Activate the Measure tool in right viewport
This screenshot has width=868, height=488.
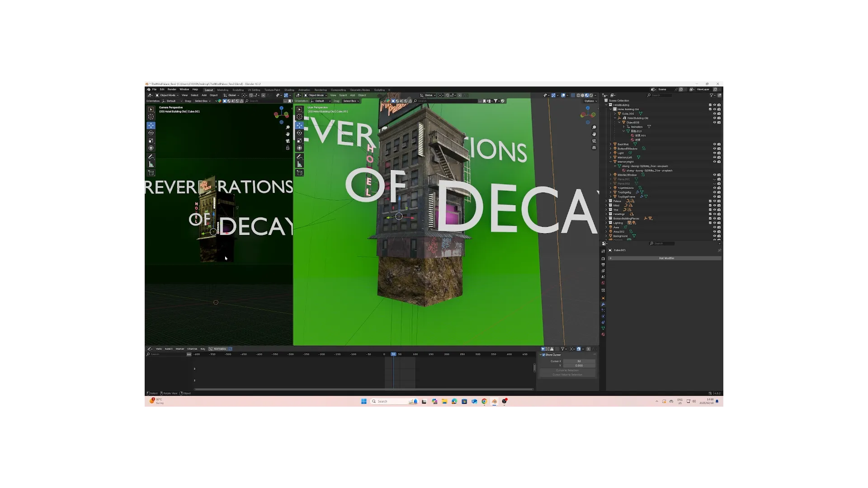pos(299,164)
